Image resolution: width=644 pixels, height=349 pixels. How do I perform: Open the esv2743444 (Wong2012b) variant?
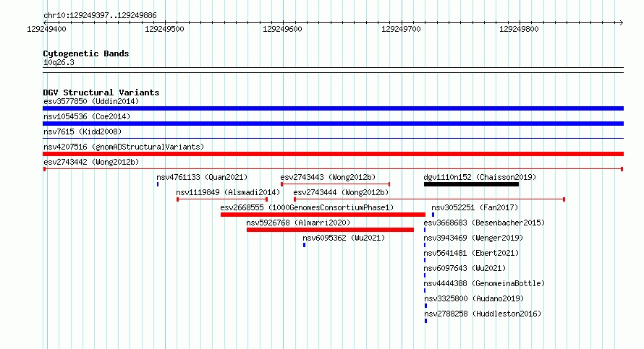pos(341,192)
